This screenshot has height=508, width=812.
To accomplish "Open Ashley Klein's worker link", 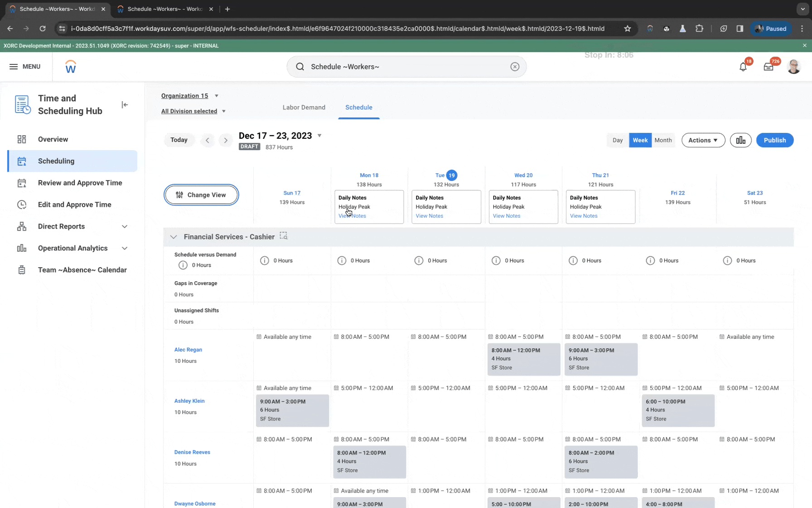I will point(189,401).
